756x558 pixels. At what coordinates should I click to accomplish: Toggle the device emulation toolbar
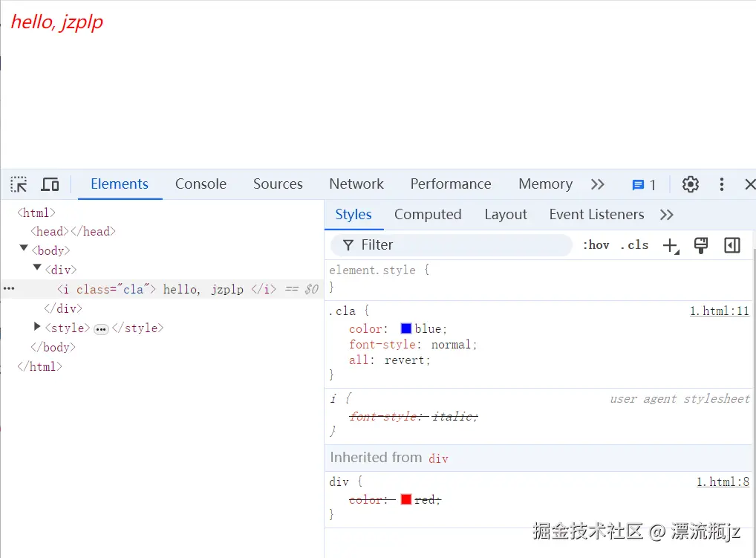49,184
